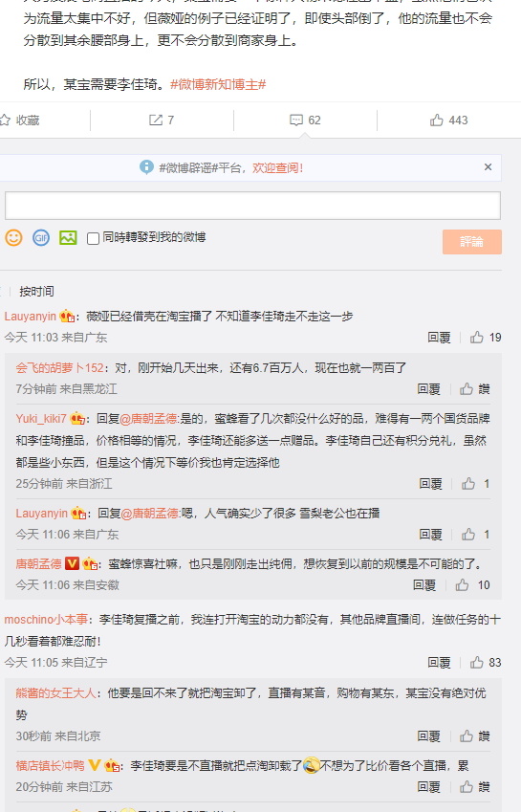Open the comments icon showing 62
This screenshot has width=521, height=812.
click(296, 121)
